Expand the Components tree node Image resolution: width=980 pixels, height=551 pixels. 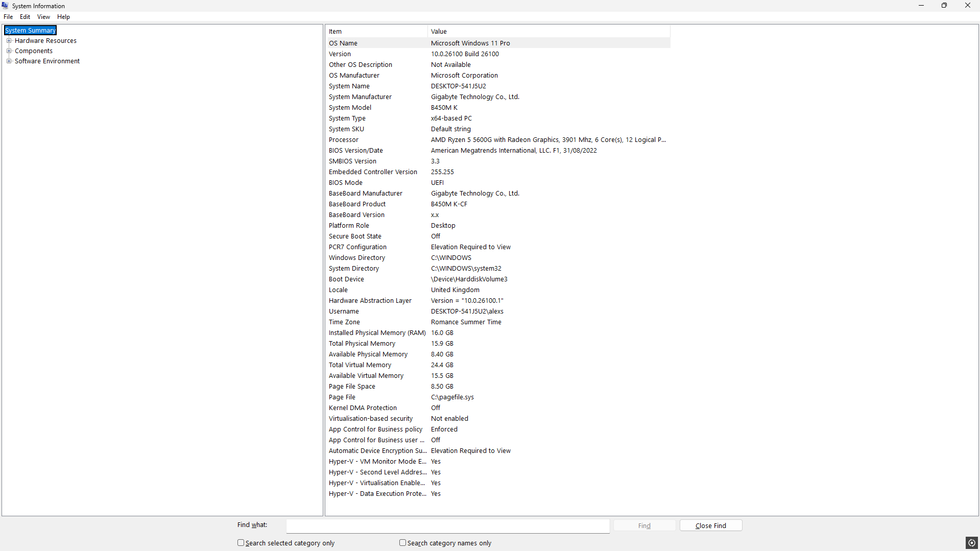[x=9, y=51]
